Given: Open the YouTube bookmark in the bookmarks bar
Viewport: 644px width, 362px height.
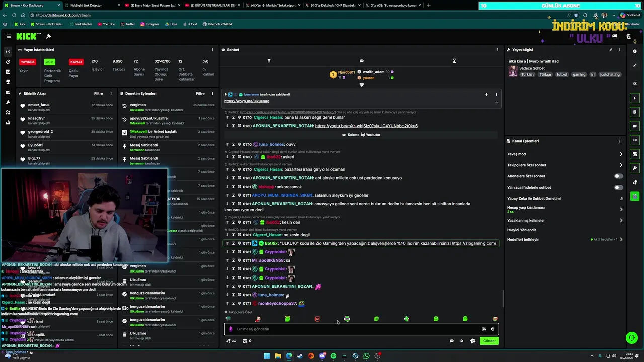Looking at the screenshot, I should point(106,24).
